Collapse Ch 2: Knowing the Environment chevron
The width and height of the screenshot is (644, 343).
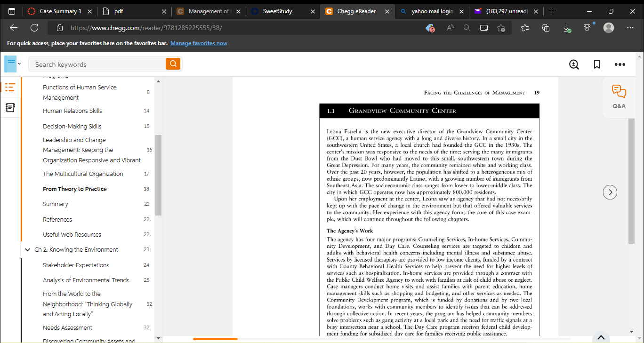27,250
